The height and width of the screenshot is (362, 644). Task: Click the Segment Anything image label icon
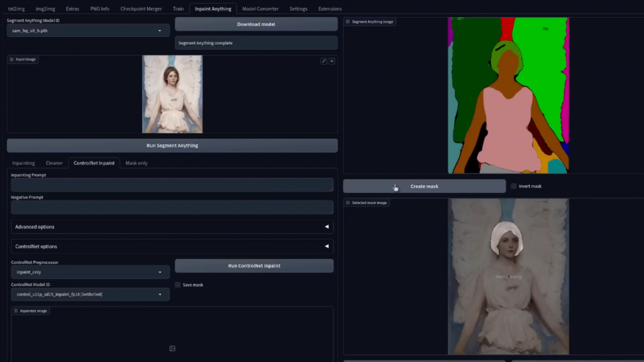click(x=348, y=21)
